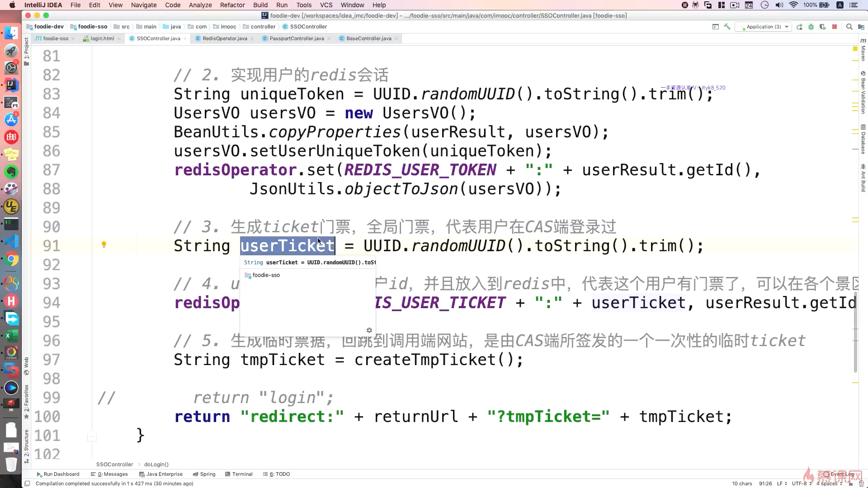Close the login.html tab
Viewport: 868px width, 488px height.
point(119,39)
